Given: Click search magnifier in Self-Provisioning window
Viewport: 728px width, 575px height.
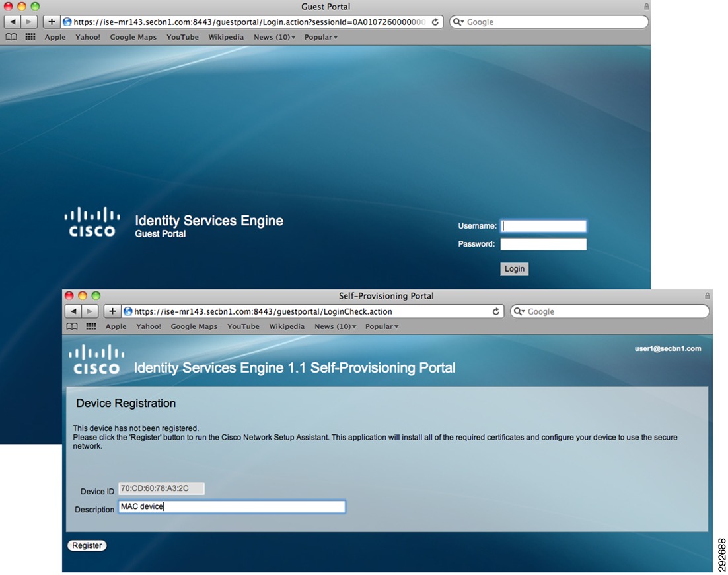Looking at the screenshot, I should point(519,311).
